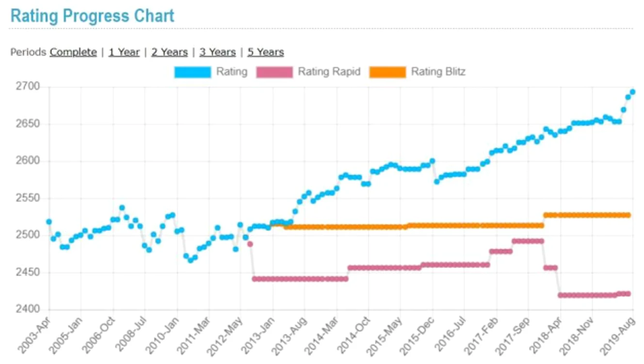Click the pink Rating Rapid legend swatch
This screenshot has height=364, width=644.
coord(274,72)
